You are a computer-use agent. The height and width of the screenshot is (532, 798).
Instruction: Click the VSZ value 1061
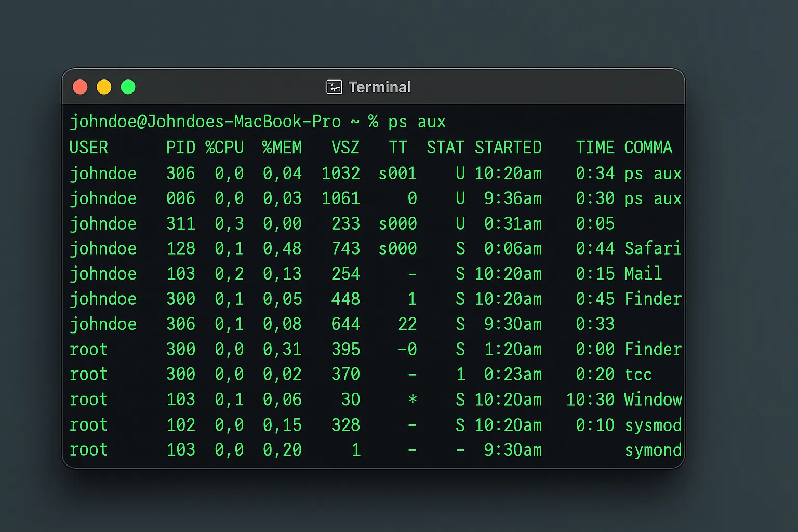click(341, 198)
